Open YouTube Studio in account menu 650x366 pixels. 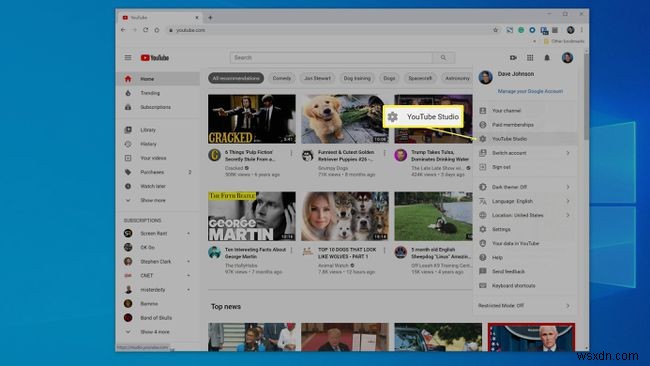click(525, 139)
